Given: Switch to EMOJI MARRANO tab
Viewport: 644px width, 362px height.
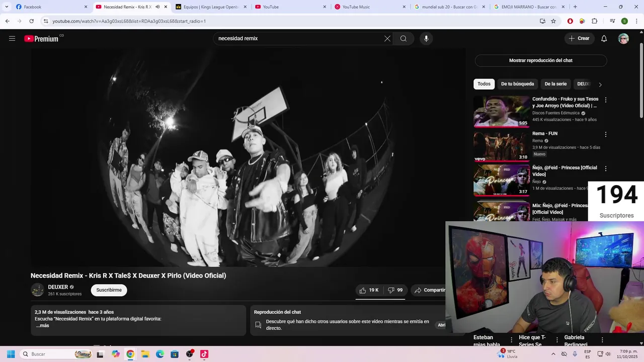Looking at the screenshot, I should [529, 7].
